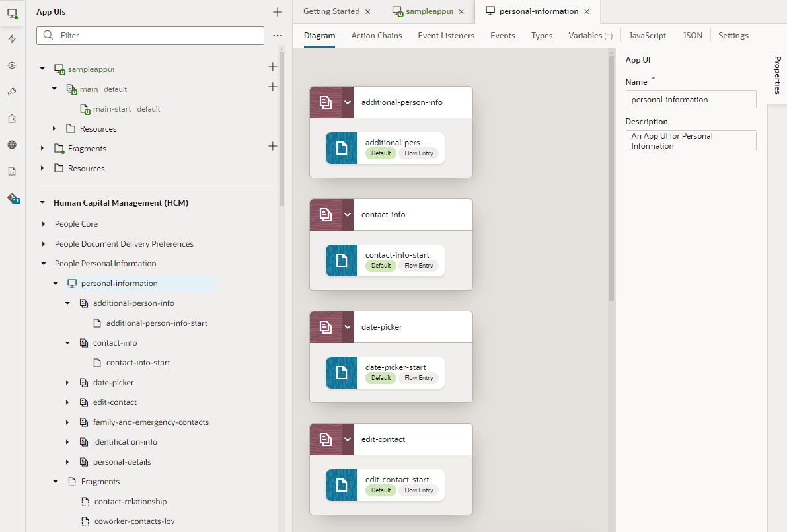
Task: Open the Layouts navigator icon in left rail
Action: pos(12,65)
